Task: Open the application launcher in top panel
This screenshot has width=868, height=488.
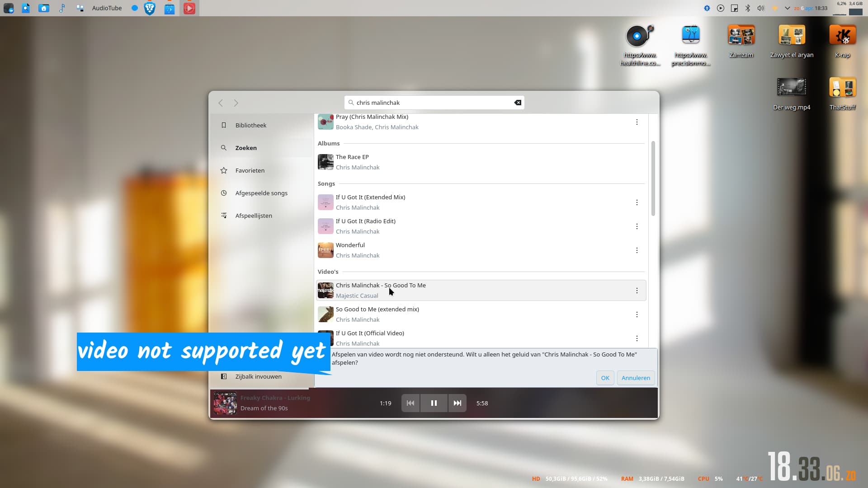Action: click(x=8, y=8)
